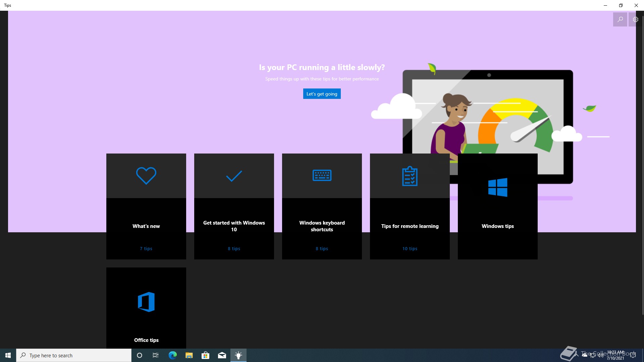
Task: Click "8 tips" under Get started with Windows 10
Action: click(x=234, y=249)
